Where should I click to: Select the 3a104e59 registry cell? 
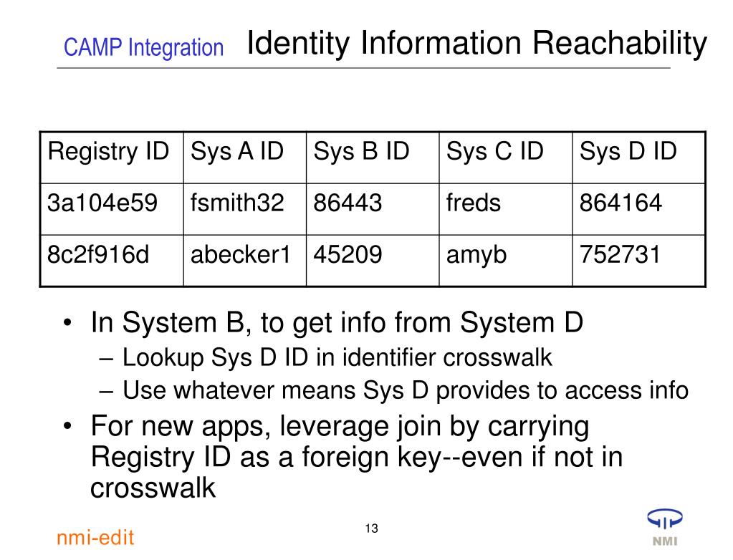pyautogui.click(x=112, y=209)
